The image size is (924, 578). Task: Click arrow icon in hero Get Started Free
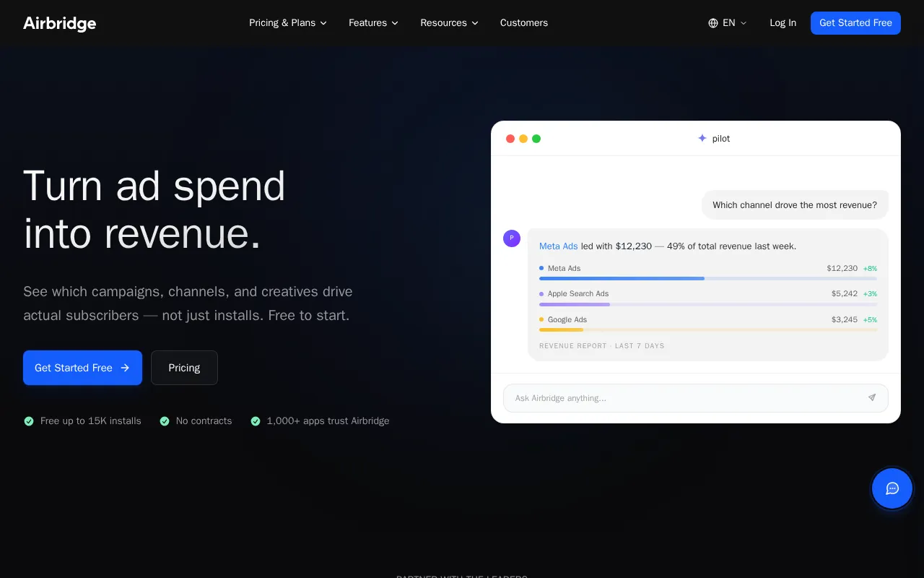coord(125,368)
